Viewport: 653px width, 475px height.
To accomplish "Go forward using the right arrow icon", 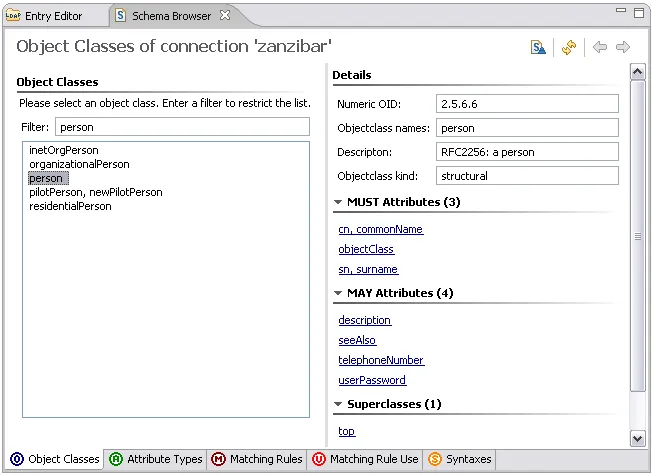I will [623, 47].
